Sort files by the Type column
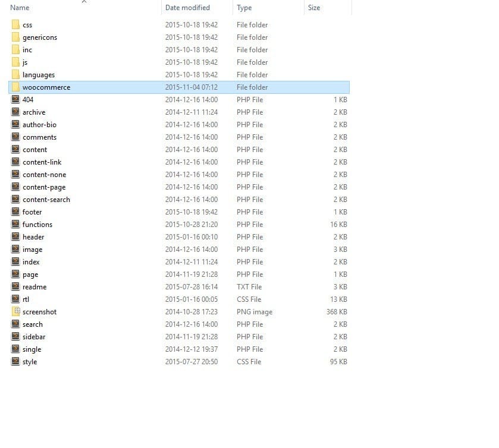Viewport: 499px width, 448px height. pyautogui.click(x=244, y=8)
